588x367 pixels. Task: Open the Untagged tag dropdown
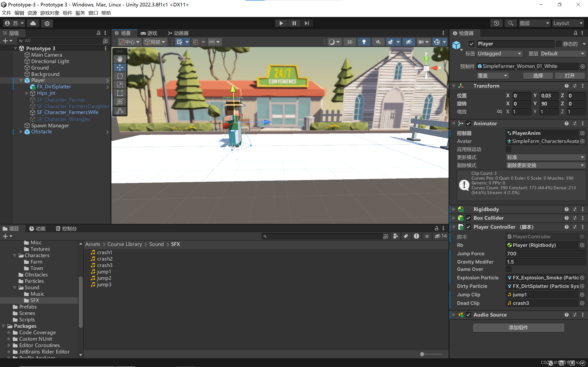pos(499,54)
